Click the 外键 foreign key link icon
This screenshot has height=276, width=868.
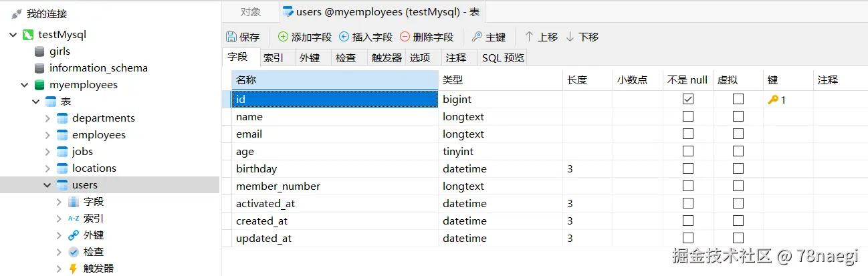[x=74, y=235]
